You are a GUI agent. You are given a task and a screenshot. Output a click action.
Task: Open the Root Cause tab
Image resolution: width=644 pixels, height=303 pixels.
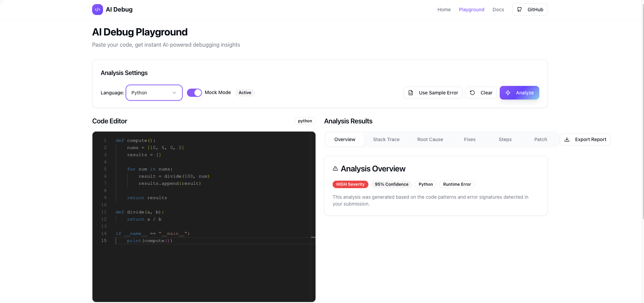click(430, 139)
